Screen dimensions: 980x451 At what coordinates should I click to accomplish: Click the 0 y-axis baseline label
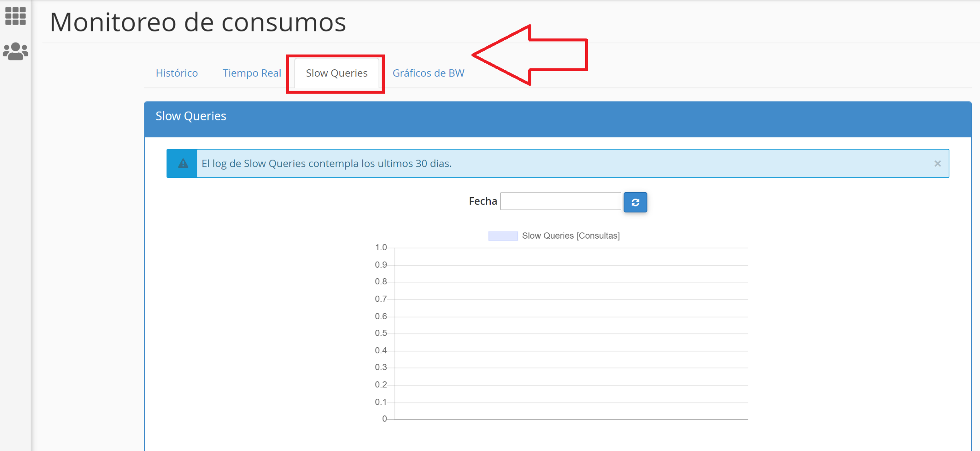pyautogui.click(x=384, y=418)
